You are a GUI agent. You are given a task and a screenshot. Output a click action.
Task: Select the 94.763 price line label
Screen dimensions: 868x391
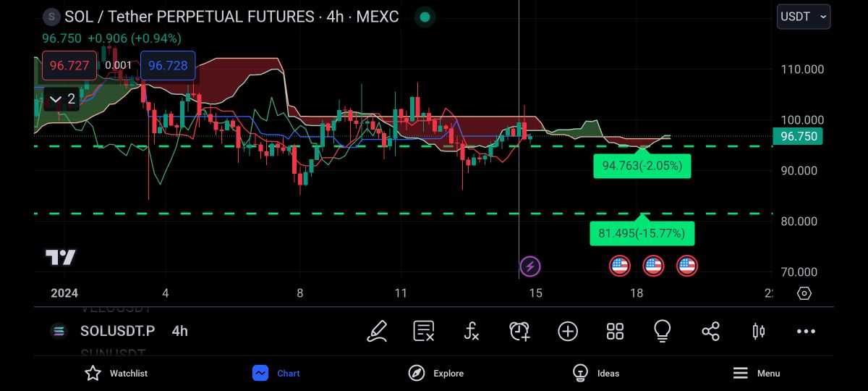(x=642, y=166)
